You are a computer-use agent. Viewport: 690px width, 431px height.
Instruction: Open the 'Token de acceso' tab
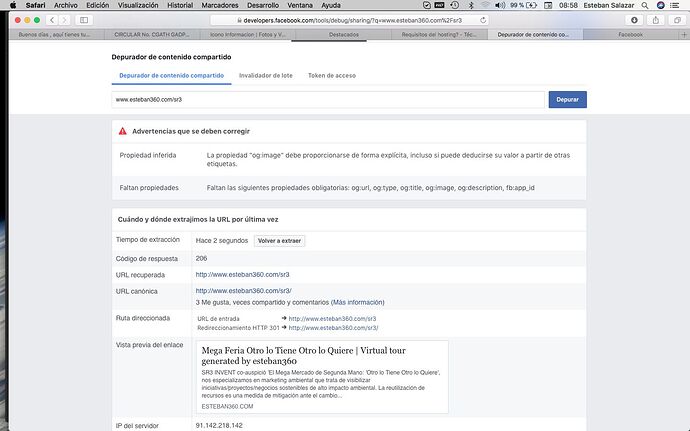pyautogui.click(x=332, y=75)
